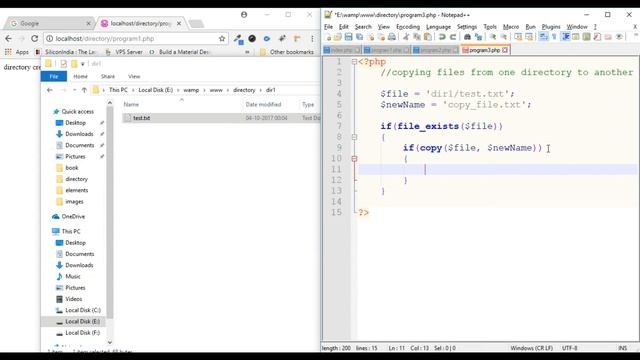This screenshot has width=640, height=360.
Task: Click the Zoom In icon in Notepad++
Action: click(x=493, y=37)
